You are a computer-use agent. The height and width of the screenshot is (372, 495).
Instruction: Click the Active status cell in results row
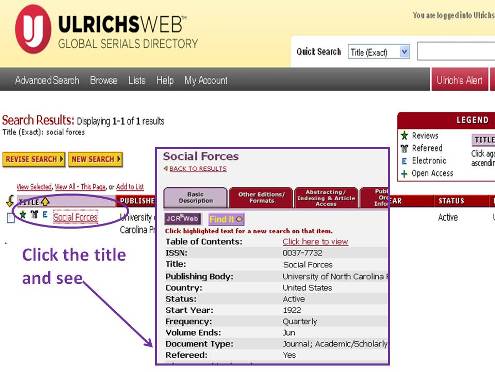click(448, 217)
